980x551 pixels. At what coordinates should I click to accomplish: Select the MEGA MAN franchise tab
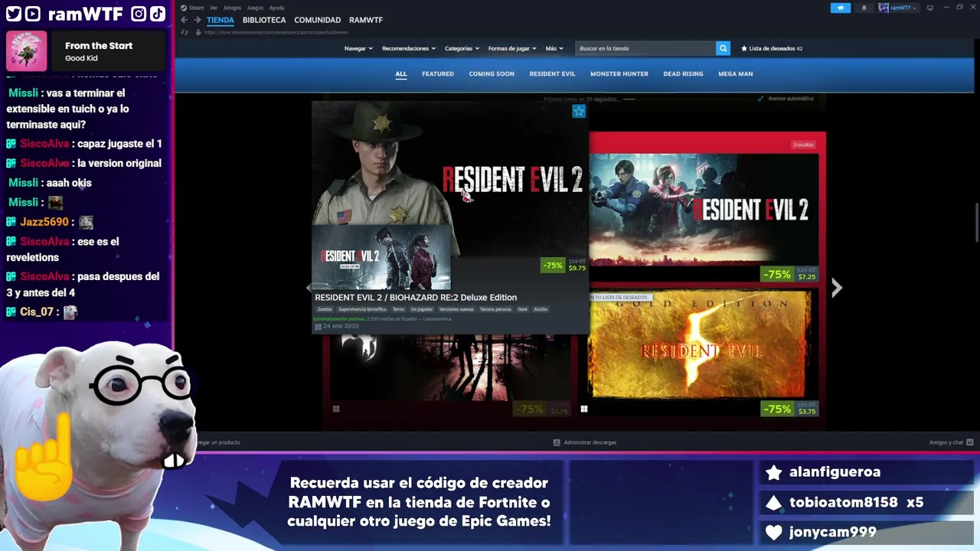coord(735,74)
